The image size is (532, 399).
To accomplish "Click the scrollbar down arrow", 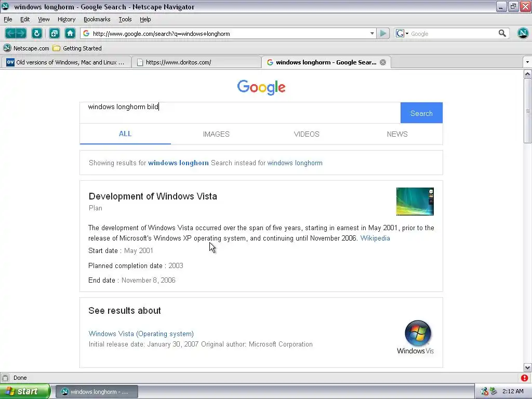I will (527, 367).
